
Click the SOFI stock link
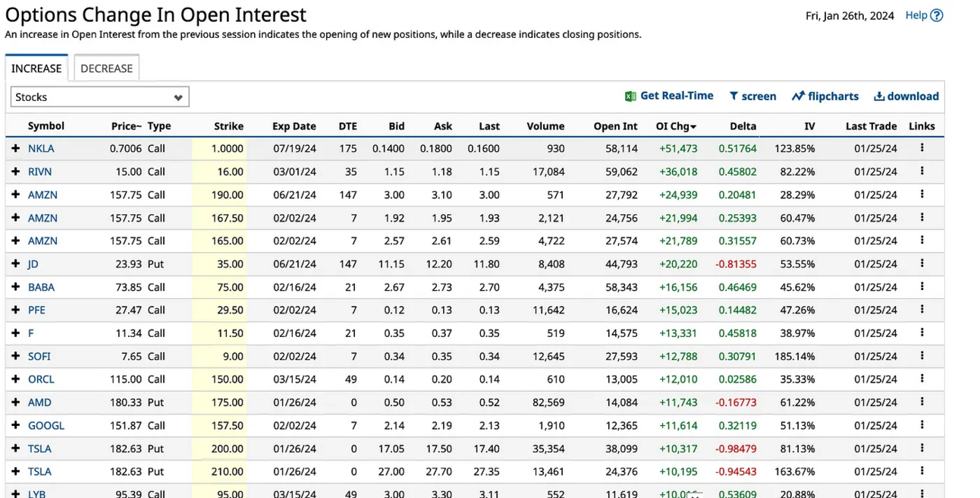pos(39,356)
